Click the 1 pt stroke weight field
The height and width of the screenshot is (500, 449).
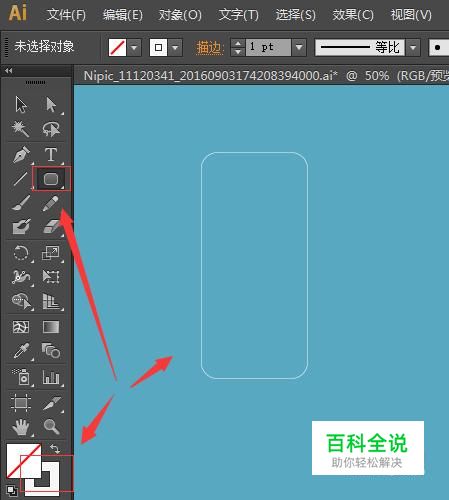pyautogui.click(x=268, y=48)
